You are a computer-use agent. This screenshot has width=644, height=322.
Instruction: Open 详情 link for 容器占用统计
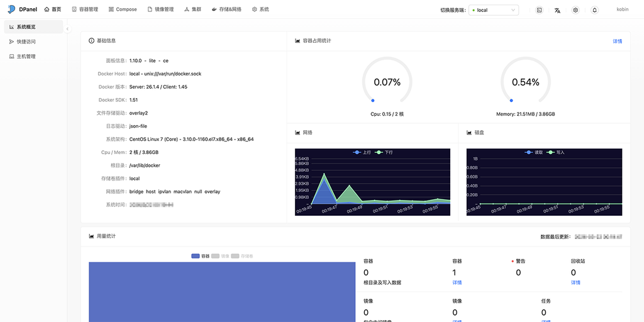click(618, 41)
